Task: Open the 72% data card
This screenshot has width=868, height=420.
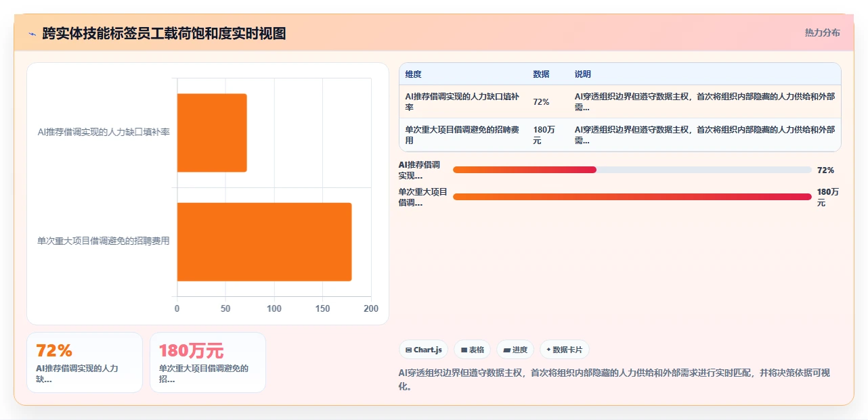Action: [85, 363]
